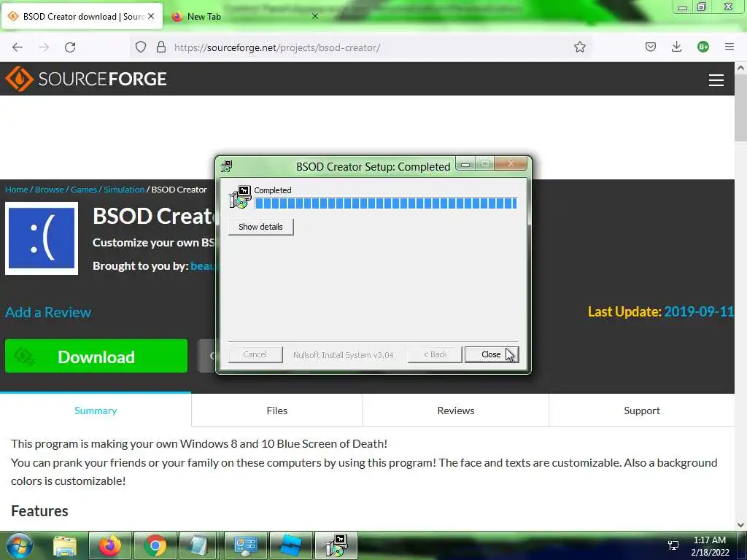Click page scrollbar up arrow
Image resolution: width=747 pixels, height=560 pixels.
pos(740,68)
